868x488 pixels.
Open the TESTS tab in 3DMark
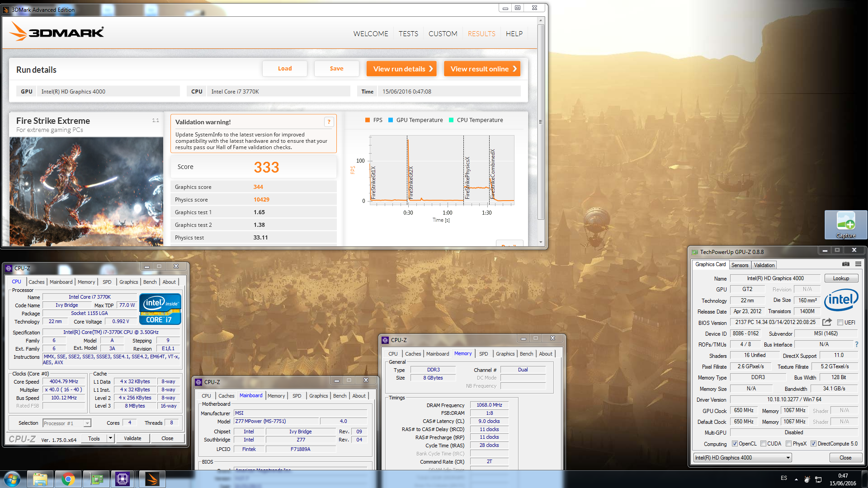coord(408,33)
